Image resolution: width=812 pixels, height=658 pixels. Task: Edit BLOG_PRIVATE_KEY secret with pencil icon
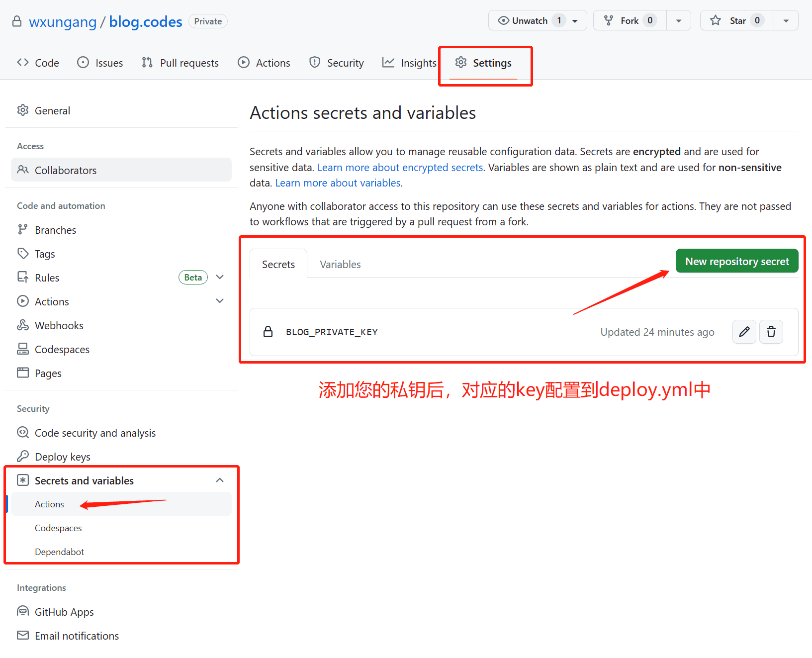pos(744,332)
